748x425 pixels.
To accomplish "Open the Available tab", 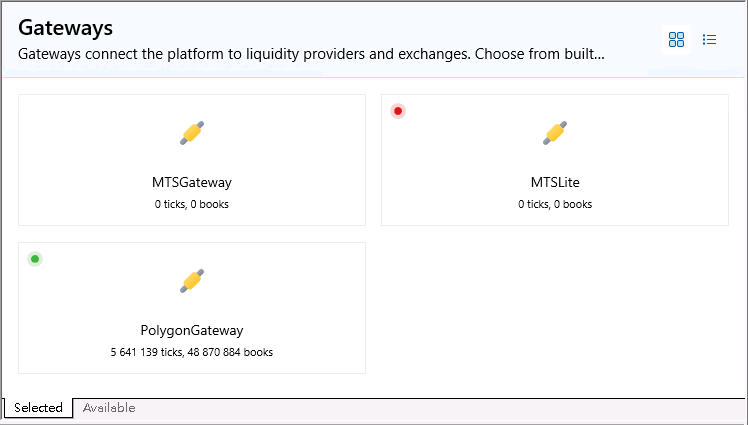I will coord(109,408).
